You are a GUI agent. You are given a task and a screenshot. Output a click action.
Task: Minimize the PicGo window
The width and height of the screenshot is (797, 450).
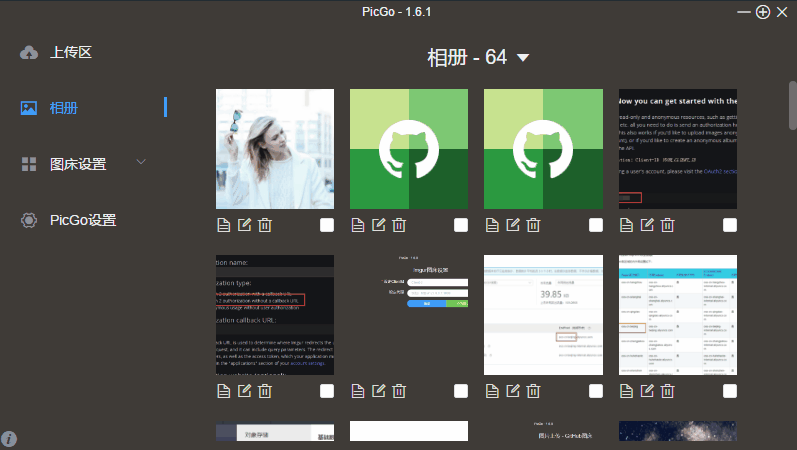click(744, 12)
